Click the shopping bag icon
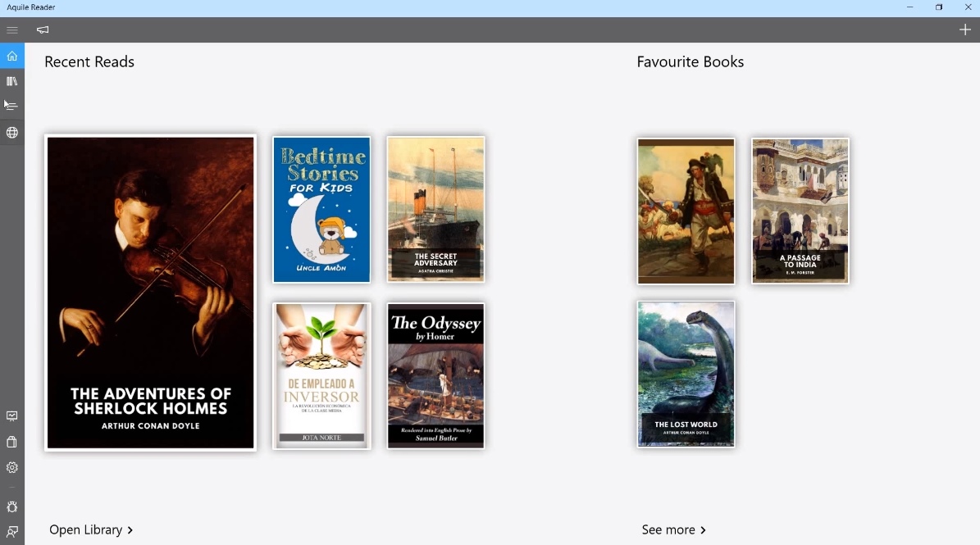980x545 pixels. click(11, 441)
